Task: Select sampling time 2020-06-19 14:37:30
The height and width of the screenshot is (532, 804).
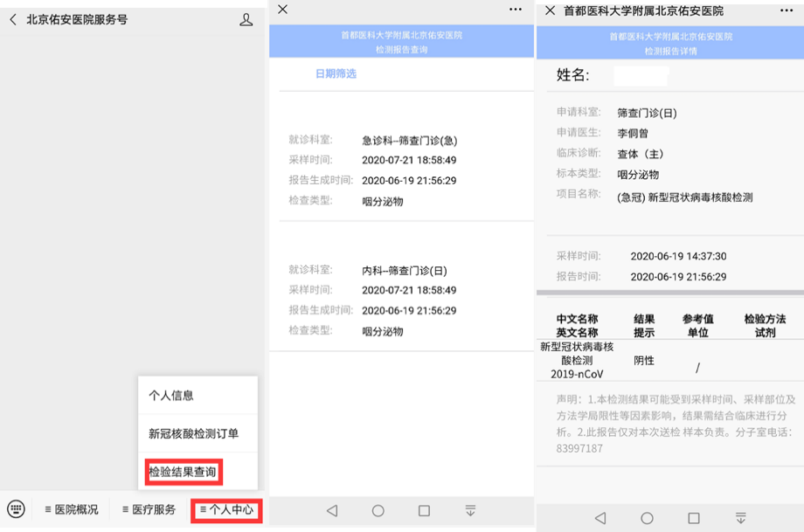Action: point(678,256)
